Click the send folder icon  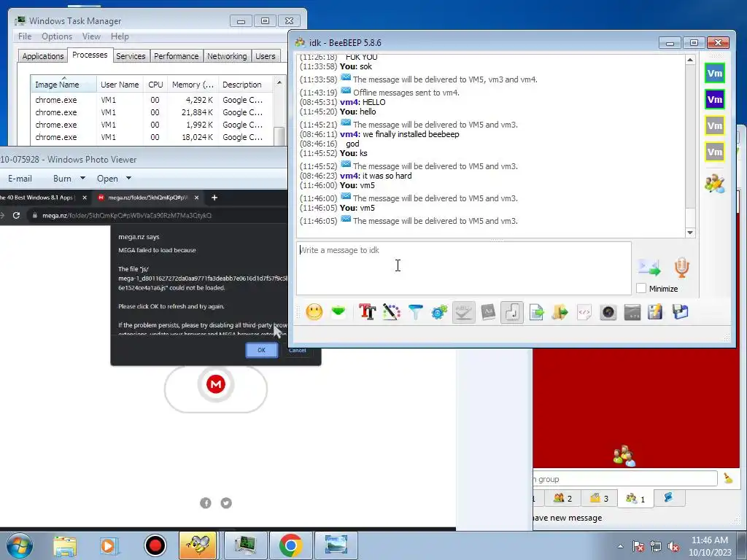coord(560,312)
